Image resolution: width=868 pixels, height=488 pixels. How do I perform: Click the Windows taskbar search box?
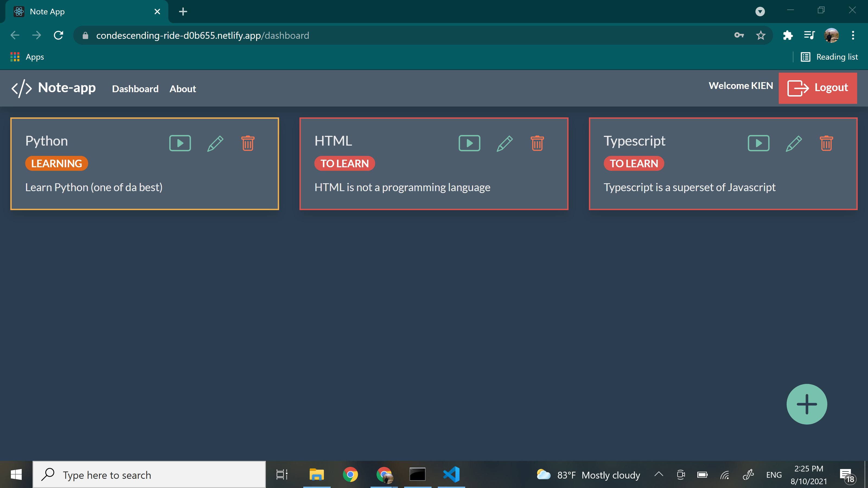click(149, 475)
